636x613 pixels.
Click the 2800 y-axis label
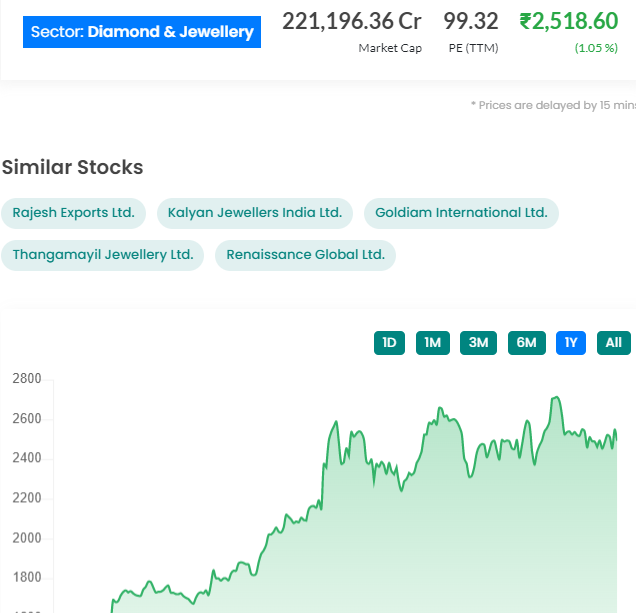pyautogui.click(x=27, y=379)
